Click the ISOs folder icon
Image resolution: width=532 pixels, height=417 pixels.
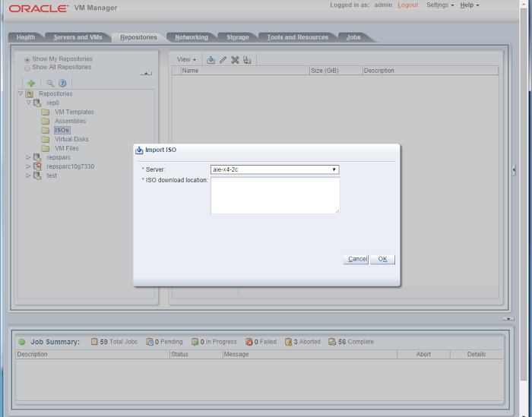(45, 130)
